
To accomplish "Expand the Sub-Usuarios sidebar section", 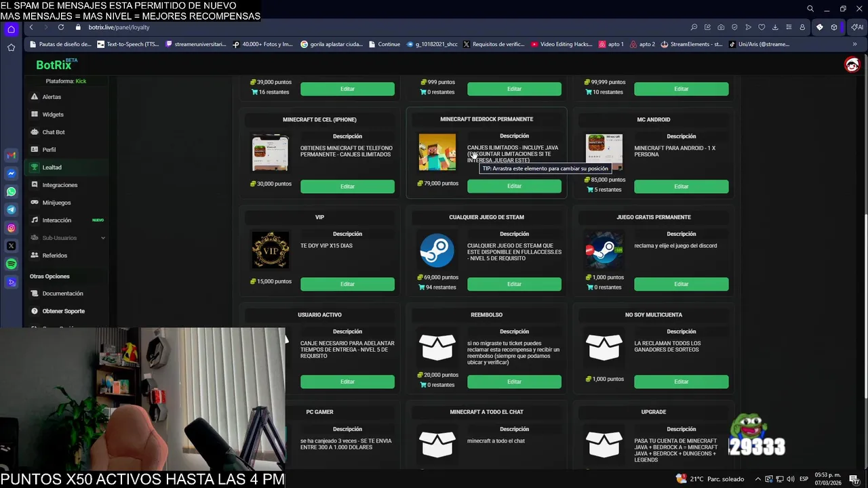I will pyautogui.click(x=68, y=238).
